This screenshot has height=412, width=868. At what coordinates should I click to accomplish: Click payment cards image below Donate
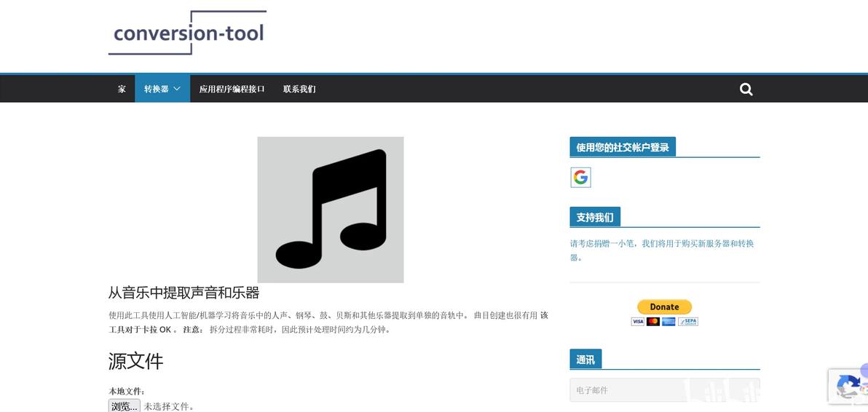(x=664, y=321)
